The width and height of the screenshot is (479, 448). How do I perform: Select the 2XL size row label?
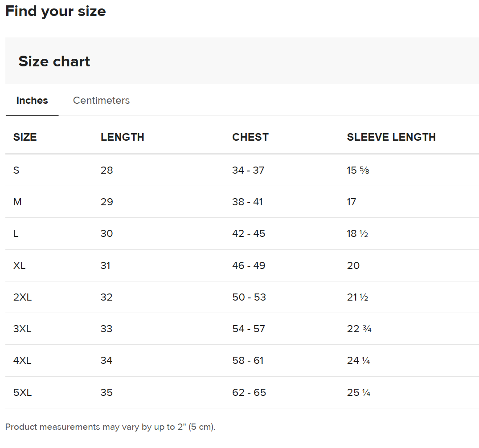point(22,297)
